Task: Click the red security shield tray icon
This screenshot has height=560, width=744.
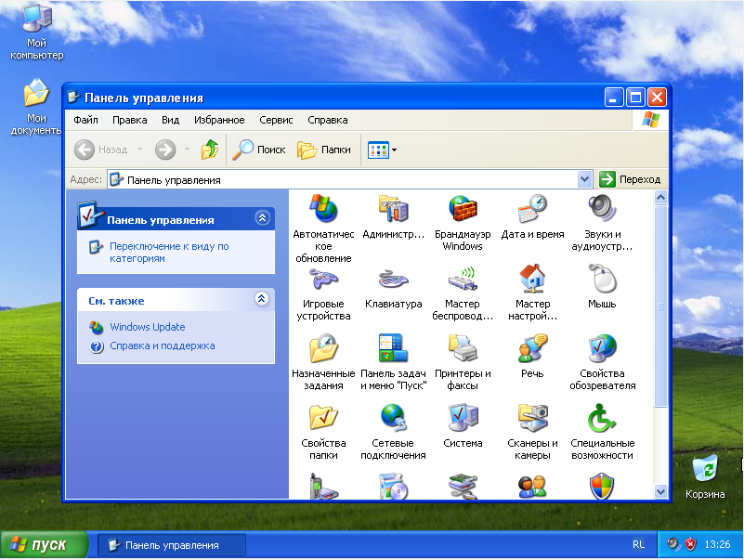Action: point(690,544)
